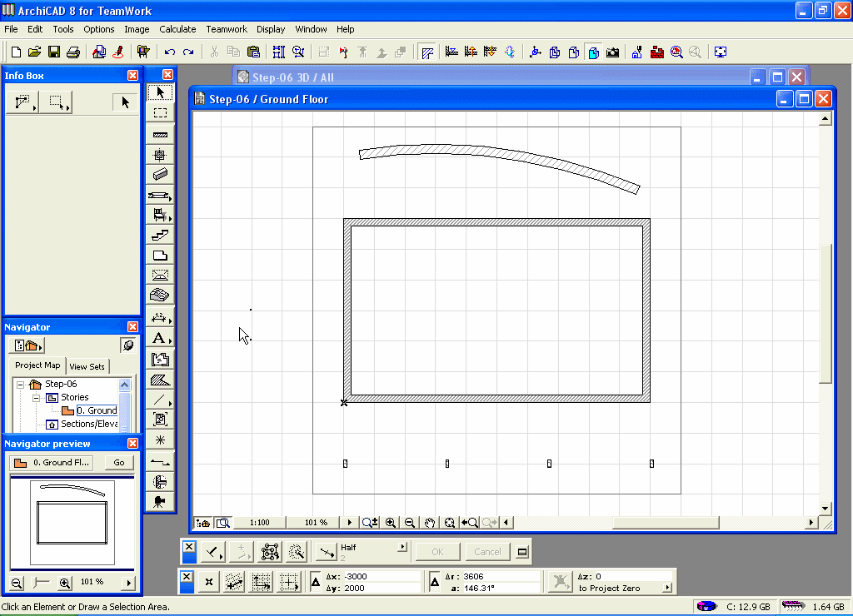The width and height of the screenshot is (853, 616).
Task: Pick the Hand pan tool in the bottom bar
Action: click(430, 523)
